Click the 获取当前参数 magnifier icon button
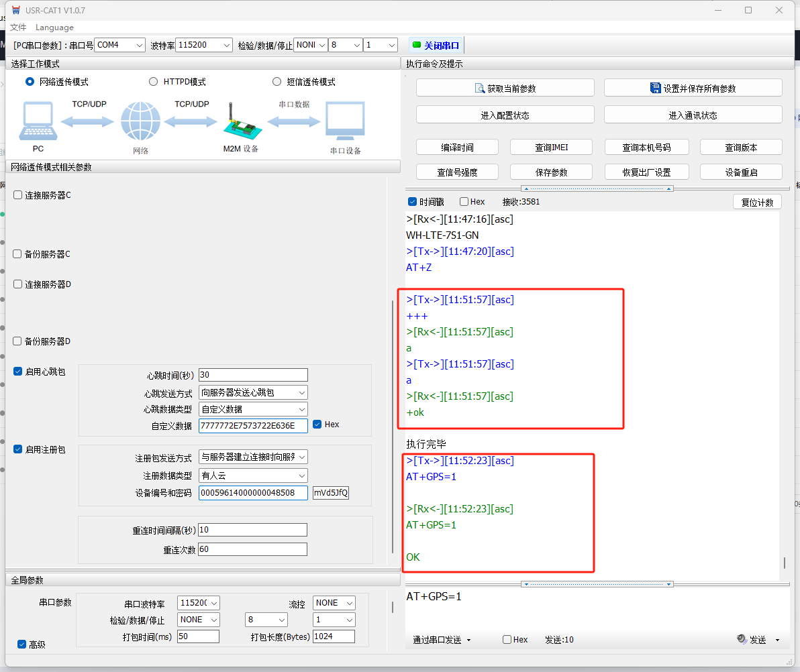The height and width of the screenshot is (672, 800). pyautogui.click(x=480, y=88)
